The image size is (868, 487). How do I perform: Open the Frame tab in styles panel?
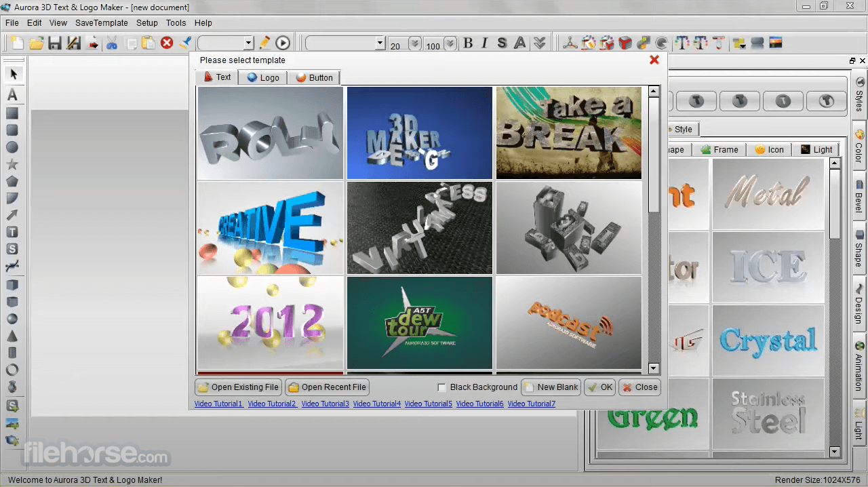719,149
